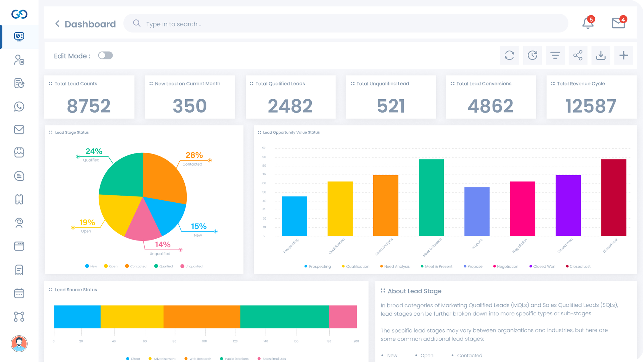Screen dimensions: 644x362
Task: Click the Total Lead Counts card
Action: point(89,97)
